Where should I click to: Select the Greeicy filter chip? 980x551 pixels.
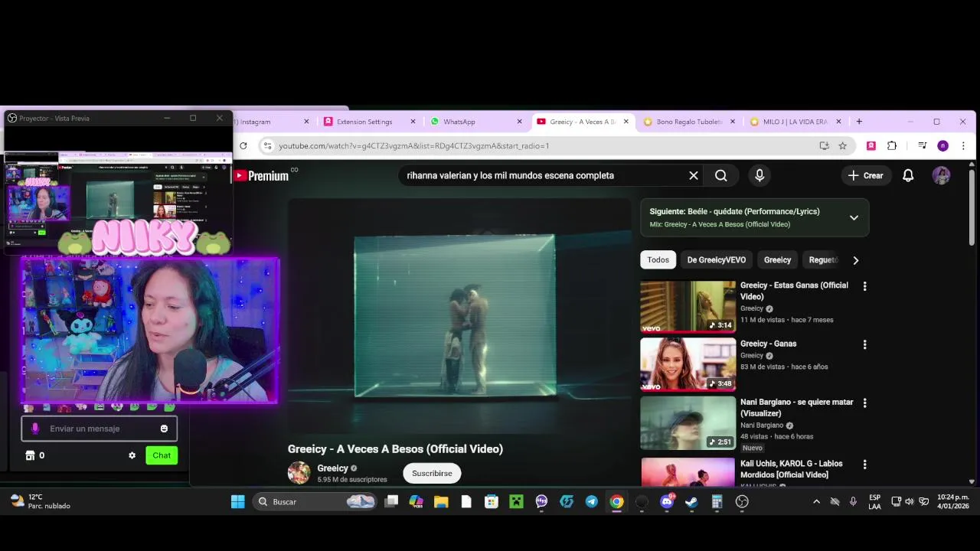777,260
